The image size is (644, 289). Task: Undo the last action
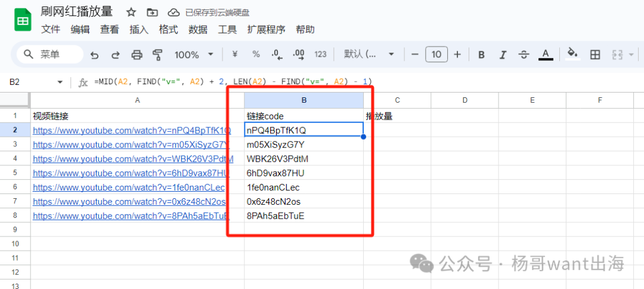[95, 55]
